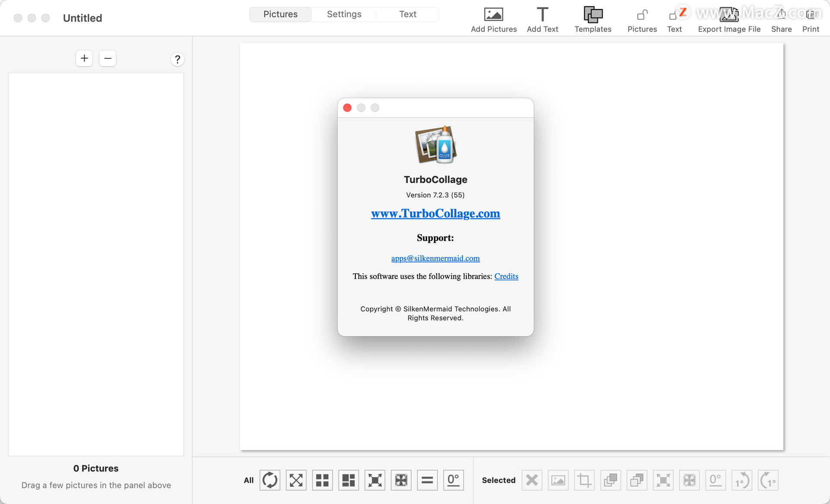Switch to the Text tab

click(408, 14)
